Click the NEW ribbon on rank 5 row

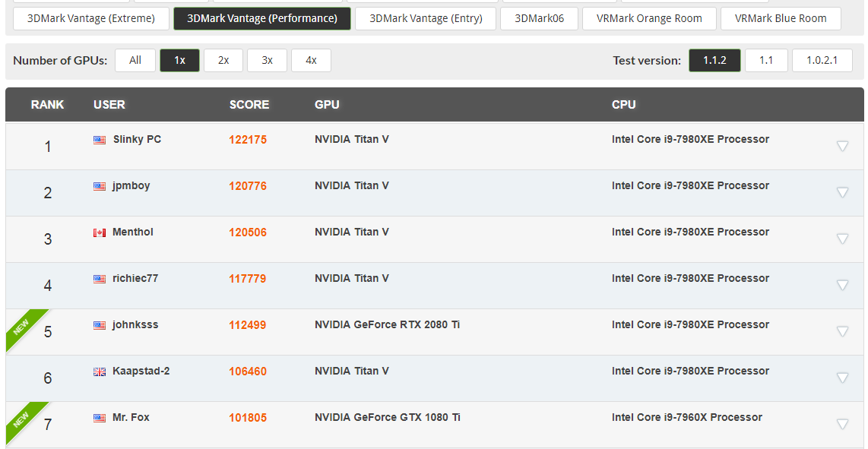(21, 327)
